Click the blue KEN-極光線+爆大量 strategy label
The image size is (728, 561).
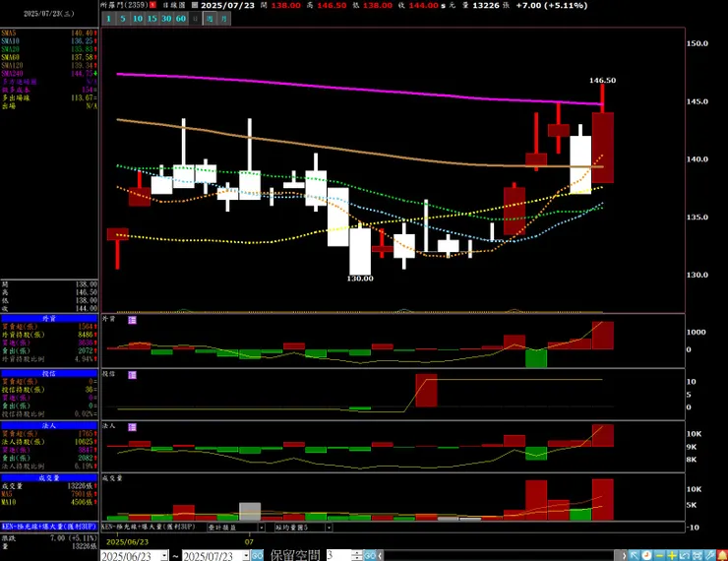49,527
